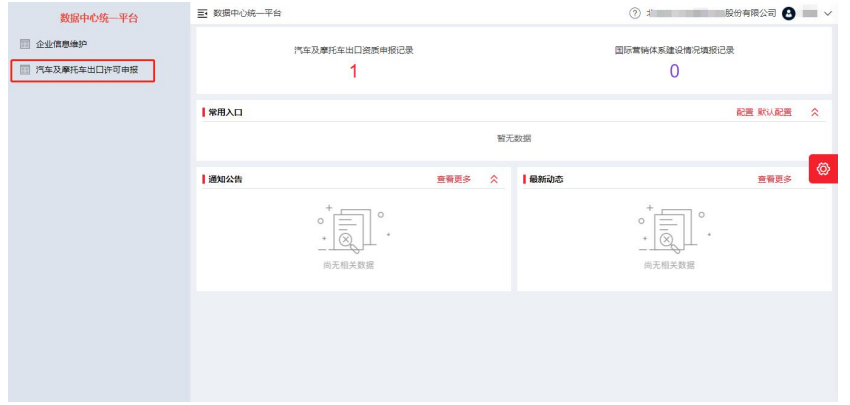850x405 pixels.
Task: Click the 配置 link in 常用入口
Action: click(x=745, y=112)
